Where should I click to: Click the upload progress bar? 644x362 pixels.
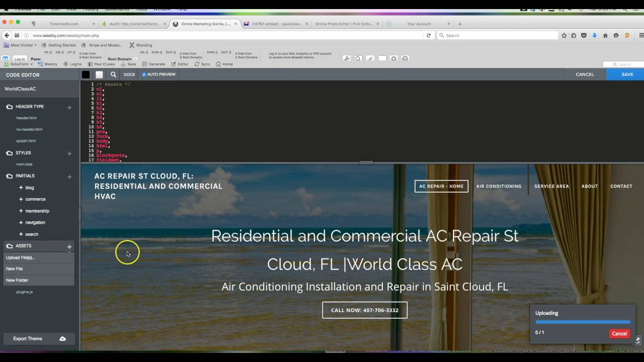point(583,322)
